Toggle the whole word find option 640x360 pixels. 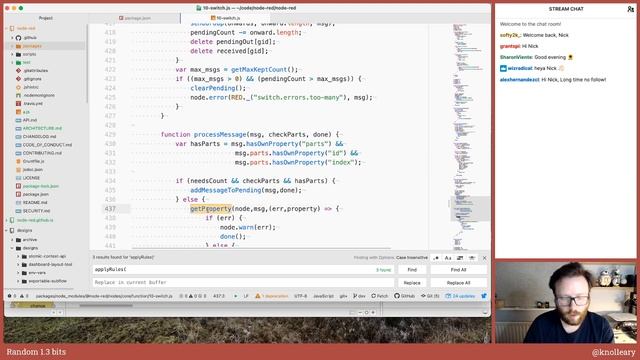[472, 258]
